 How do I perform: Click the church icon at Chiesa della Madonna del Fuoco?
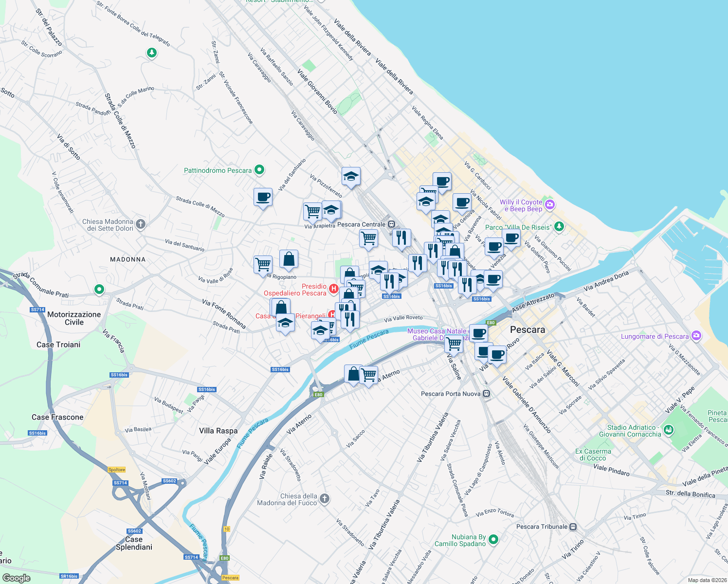[x=324, y=499]
